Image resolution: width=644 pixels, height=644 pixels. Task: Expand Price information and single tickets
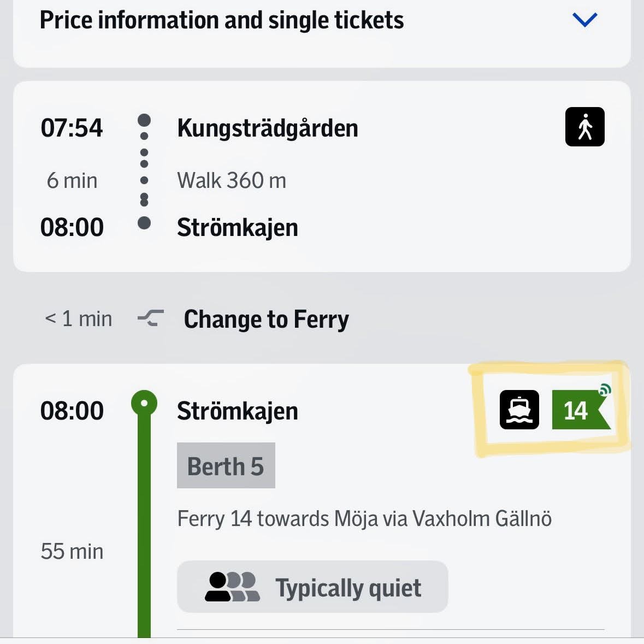223,20
